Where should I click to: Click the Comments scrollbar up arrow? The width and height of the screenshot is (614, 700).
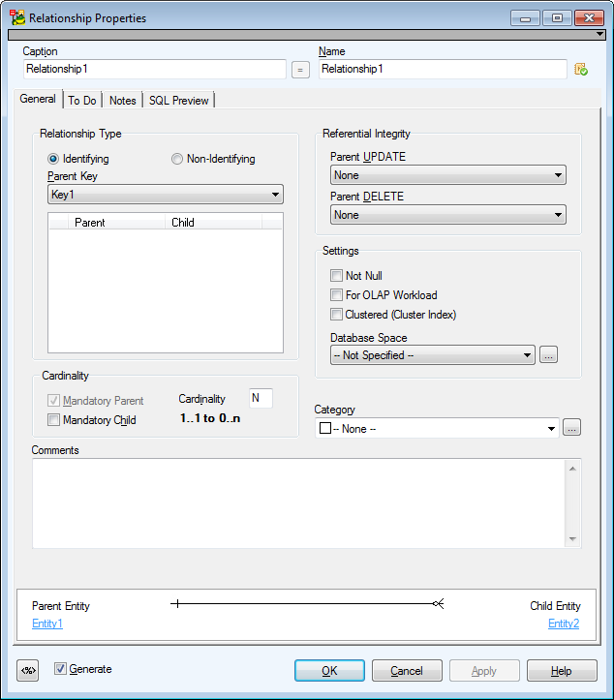pyautogui.click(x=572, y=469)
